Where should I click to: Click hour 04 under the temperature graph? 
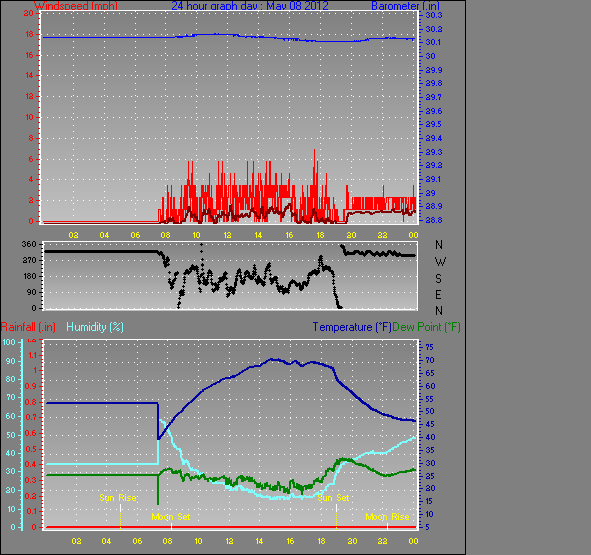point(106,541)
